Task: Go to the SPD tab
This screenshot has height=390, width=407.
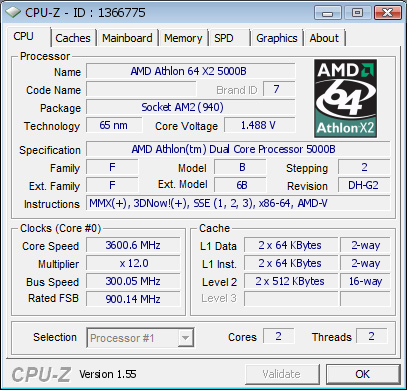Action: point(229,38)
